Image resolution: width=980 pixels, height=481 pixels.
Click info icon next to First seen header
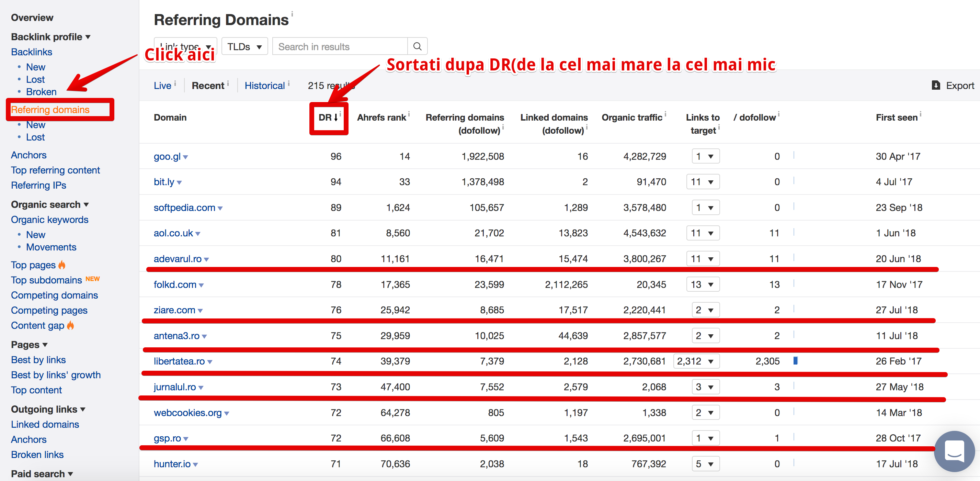[x=921, y=114]
